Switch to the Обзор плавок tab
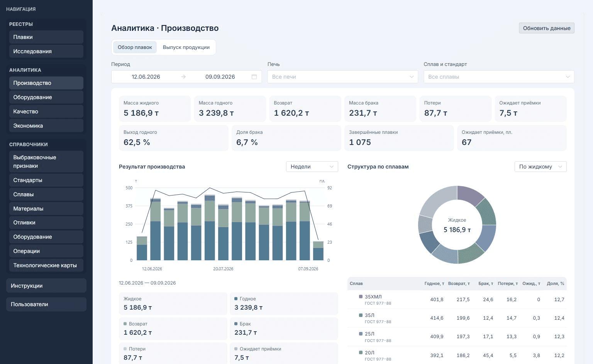 (x=135, y=47)
